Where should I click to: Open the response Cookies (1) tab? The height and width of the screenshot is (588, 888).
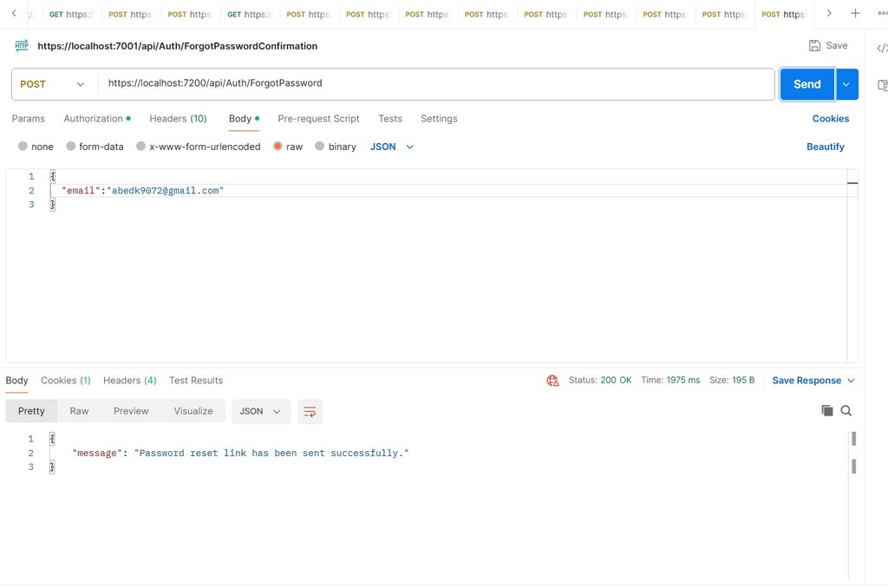66,381
